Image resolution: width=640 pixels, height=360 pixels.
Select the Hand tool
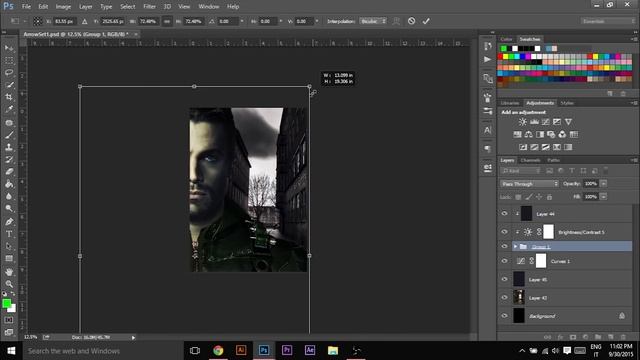(9, 272)
